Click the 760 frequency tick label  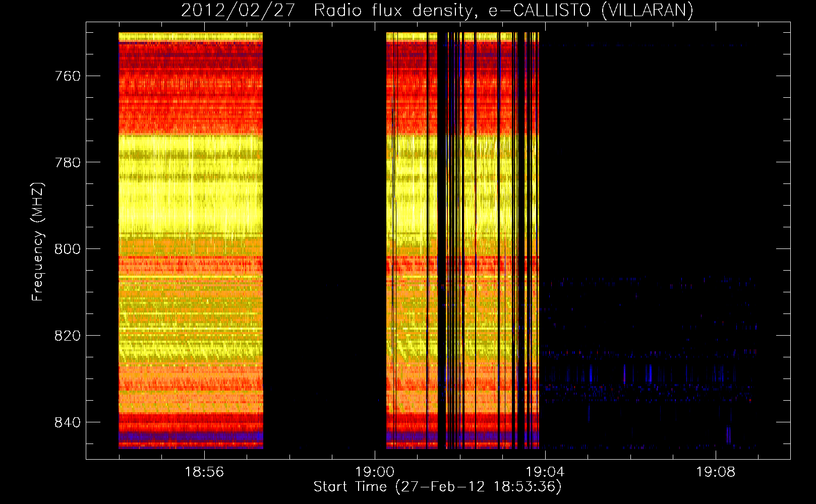68,76
